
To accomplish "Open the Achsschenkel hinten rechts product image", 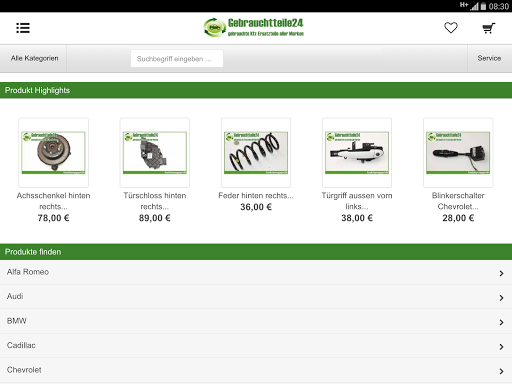I will point(53,152).
